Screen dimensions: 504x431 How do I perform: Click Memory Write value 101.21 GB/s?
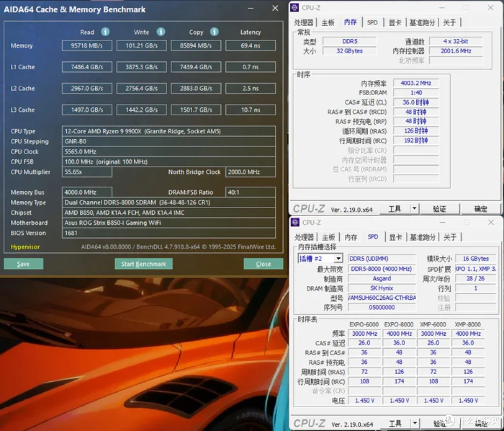141,46
